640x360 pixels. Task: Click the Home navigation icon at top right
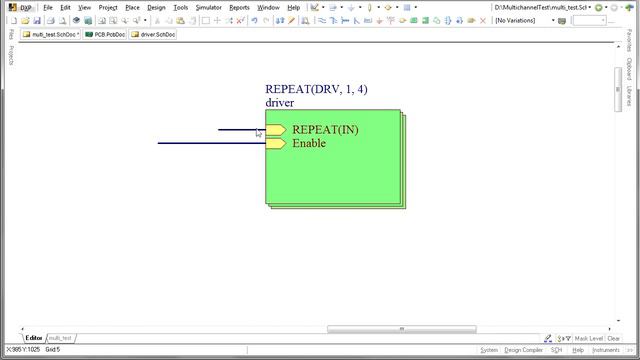point(629,7)
